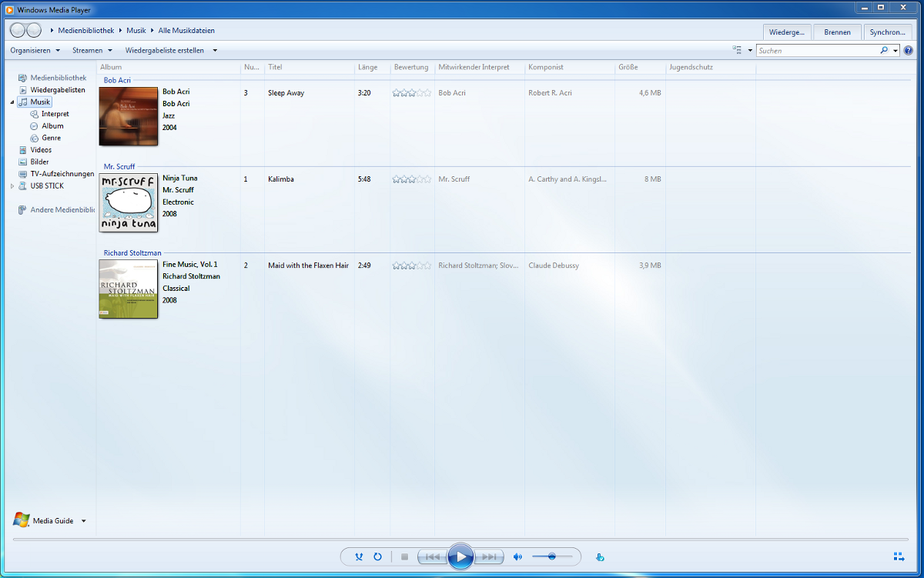Viewport: 924px width, 578px height.
Task: Click Medienbibliothek in the breadcrumb
Action: point(87,31)
